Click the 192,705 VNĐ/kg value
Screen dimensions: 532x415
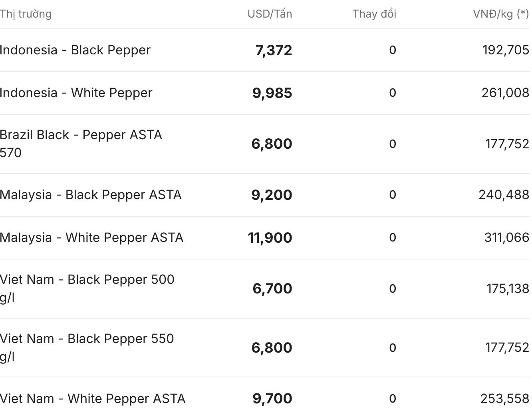tap(506, 50)
